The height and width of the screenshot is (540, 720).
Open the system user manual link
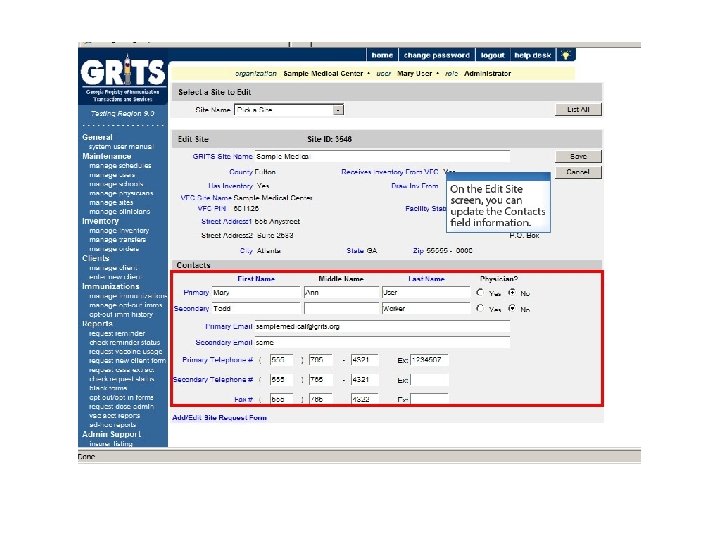point(121,146)
